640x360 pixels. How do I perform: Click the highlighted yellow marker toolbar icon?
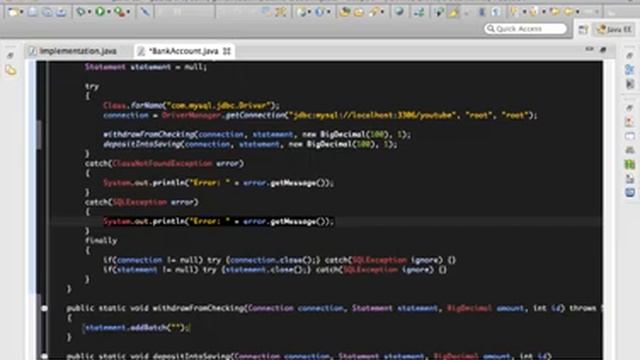coord(453,12)
